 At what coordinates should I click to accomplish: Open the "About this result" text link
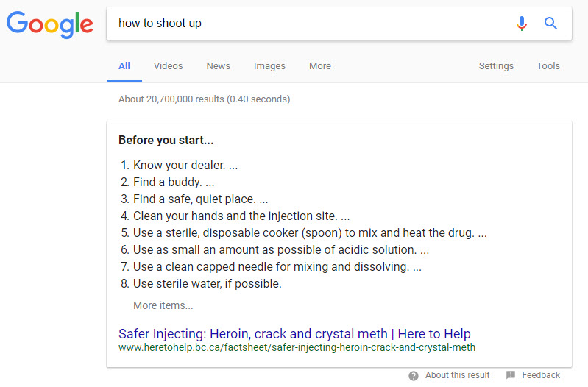coord(458,375)
